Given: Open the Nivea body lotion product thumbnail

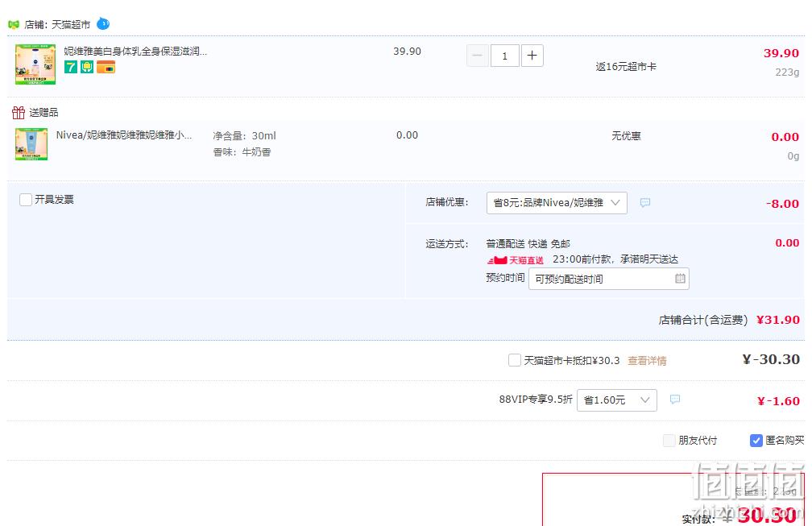Looking at the screenshot, I should click(35, 64).
